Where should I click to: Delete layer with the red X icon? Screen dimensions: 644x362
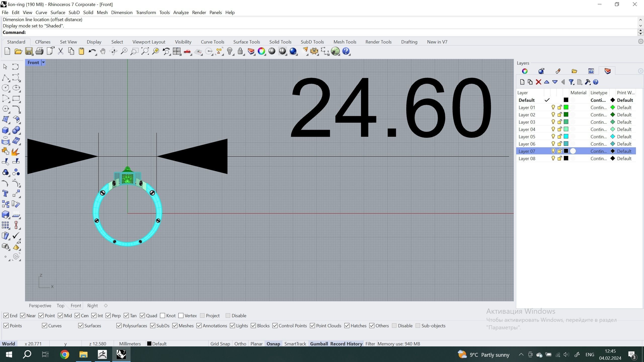tap(538, 82)
